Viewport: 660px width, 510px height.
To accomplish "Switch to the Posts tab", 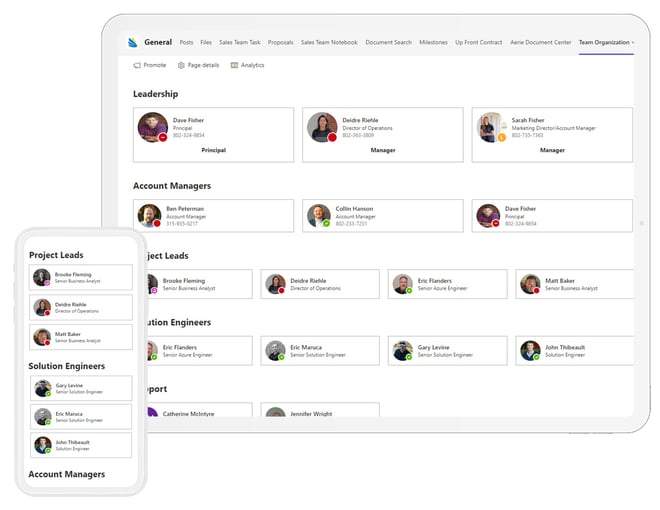I will 186,42.
